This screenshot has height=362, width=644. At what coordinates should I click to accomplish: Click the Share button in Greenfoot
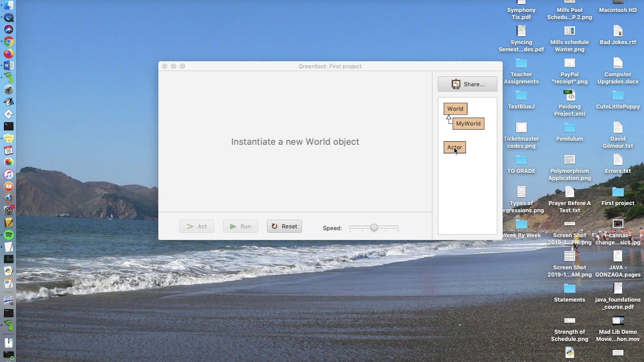tap(467, 84)
